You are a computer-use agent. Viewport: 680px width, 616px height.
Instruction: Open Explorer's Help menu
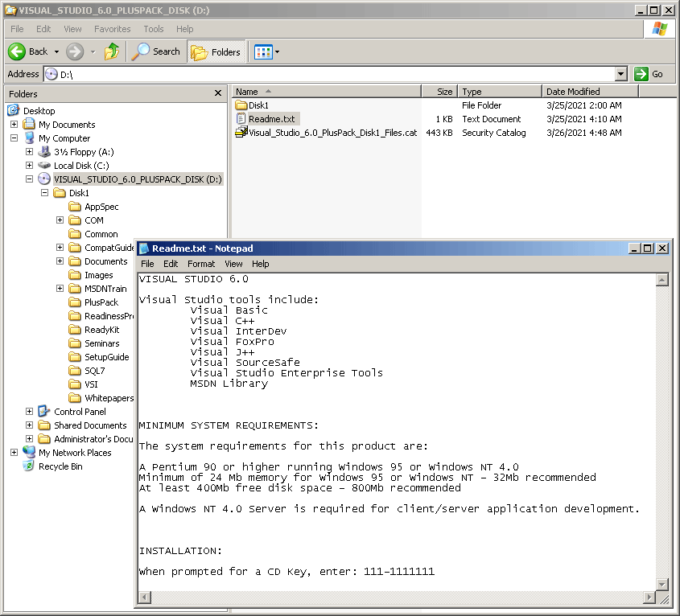(x=185, y=29)
